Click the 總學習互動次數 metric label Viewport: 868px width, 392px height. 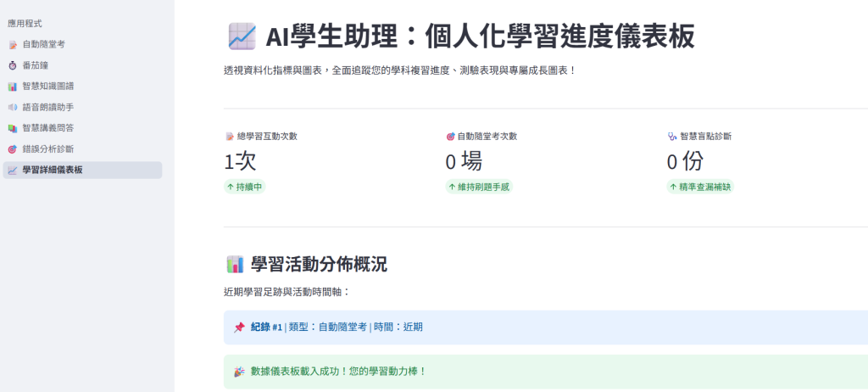tap(267, 137)
